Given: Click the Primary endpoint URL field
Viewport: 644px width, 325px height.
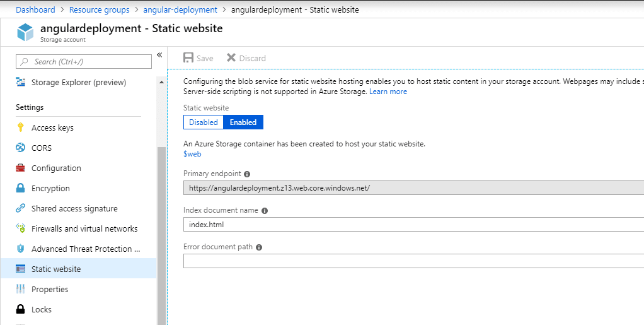Looking at the screenshot, I should pos(413,188).
